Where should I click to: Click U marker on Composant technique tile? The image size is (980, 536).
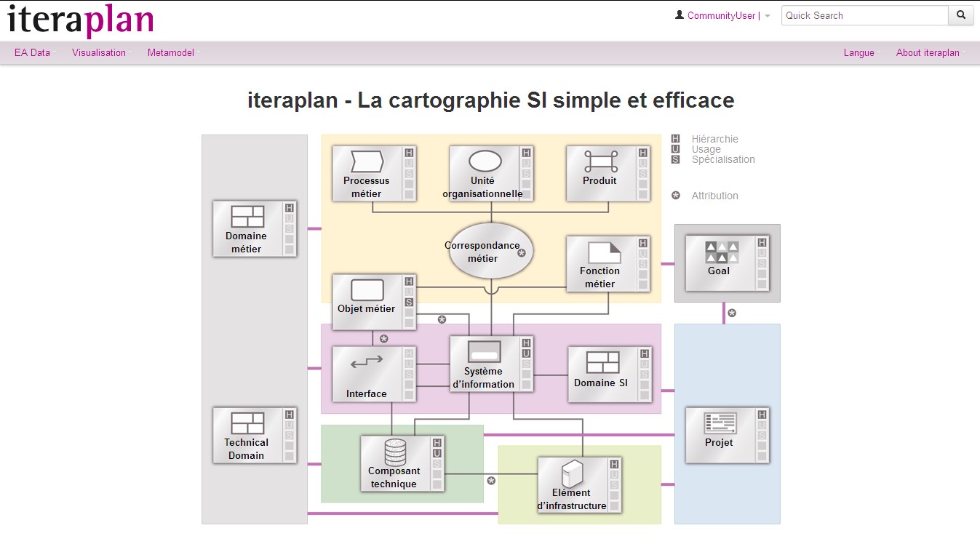437,453
